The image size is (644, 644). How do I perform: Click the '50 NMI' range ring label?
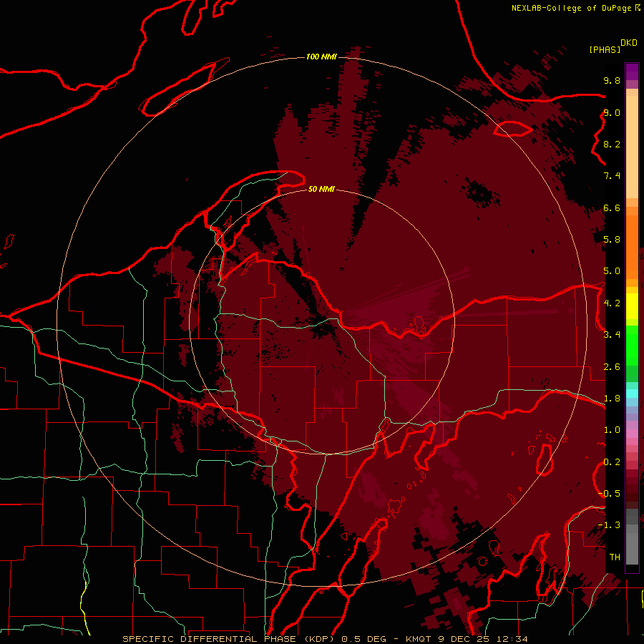coord(321,189)
